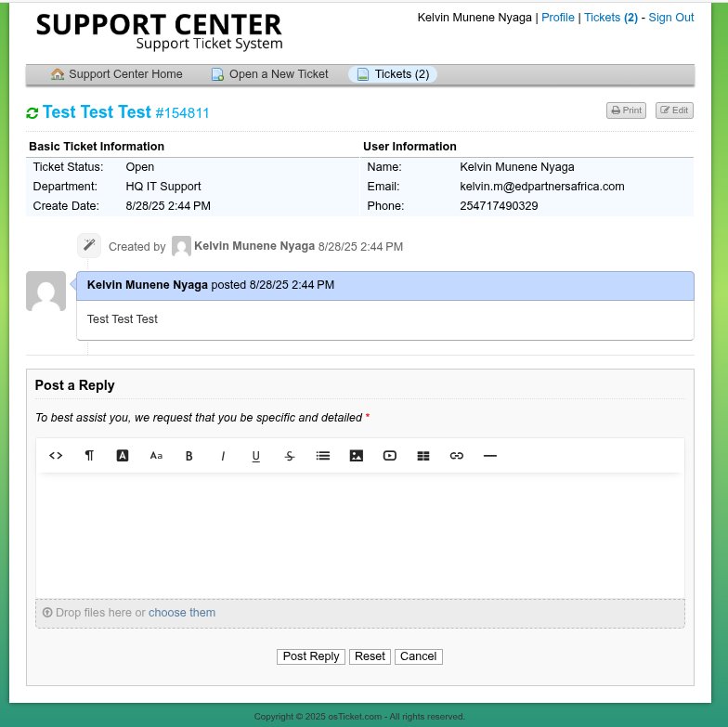
Task: Go to Support Center Home tab
Action: [117, 74]
